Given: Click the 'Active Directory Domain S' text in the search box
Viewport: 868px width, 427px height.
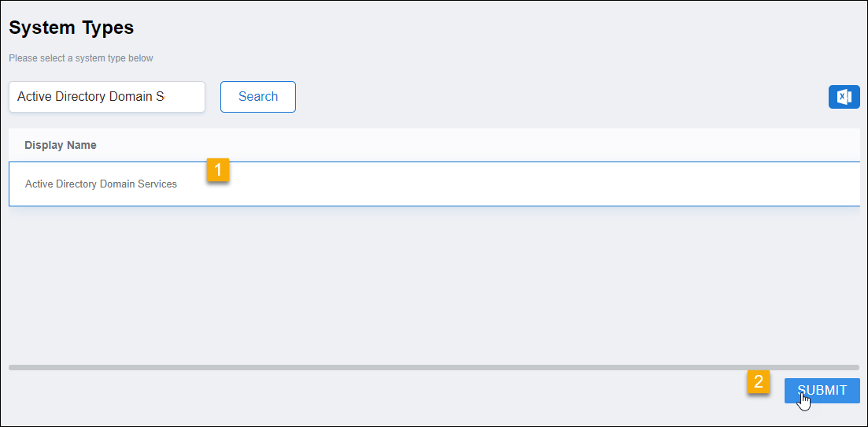Looking at the screenshot, I should tap(90, 97).
